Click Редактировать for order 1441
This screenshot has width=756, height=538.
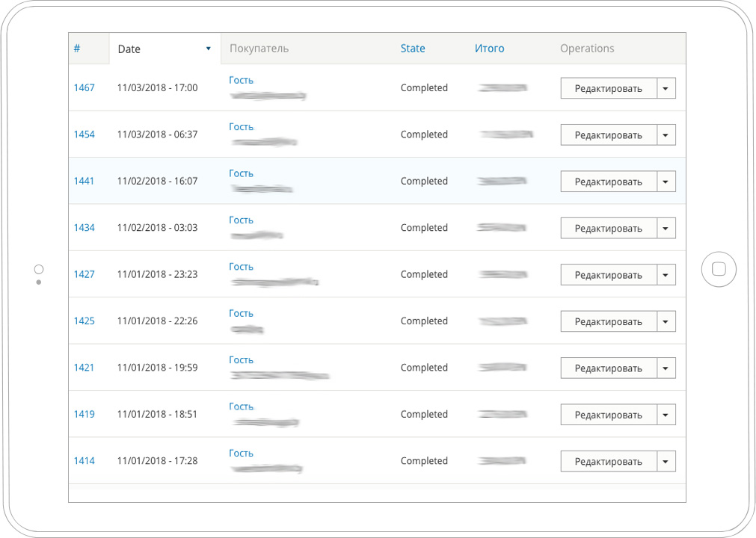click(609, 182)
